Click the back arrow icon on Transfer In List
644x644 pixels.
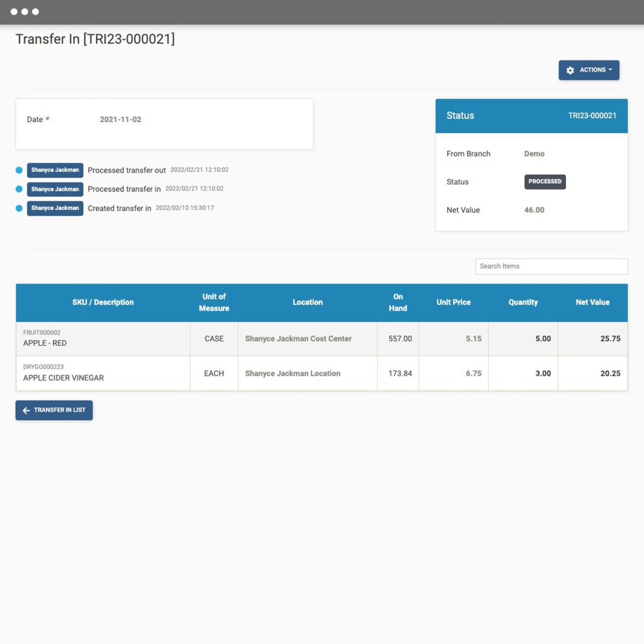point(26,410)
